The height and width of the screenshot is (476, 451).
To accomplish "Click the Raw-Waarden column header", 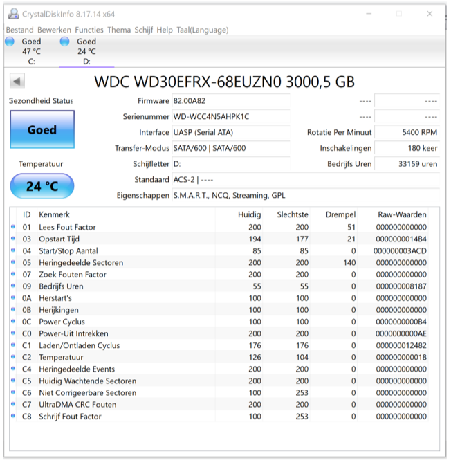I will pyautogui.click(x=393, y=214).
